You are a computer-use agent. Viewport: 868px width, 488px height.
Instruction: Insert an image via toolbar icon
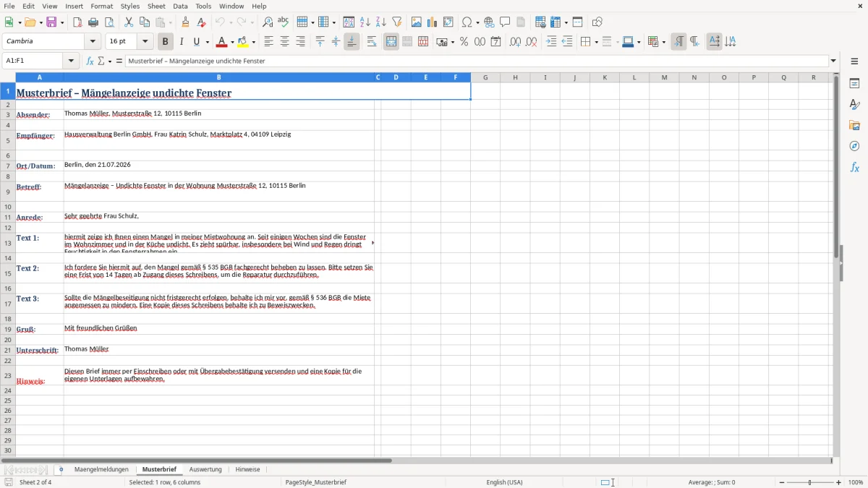(x=416, y=22)
